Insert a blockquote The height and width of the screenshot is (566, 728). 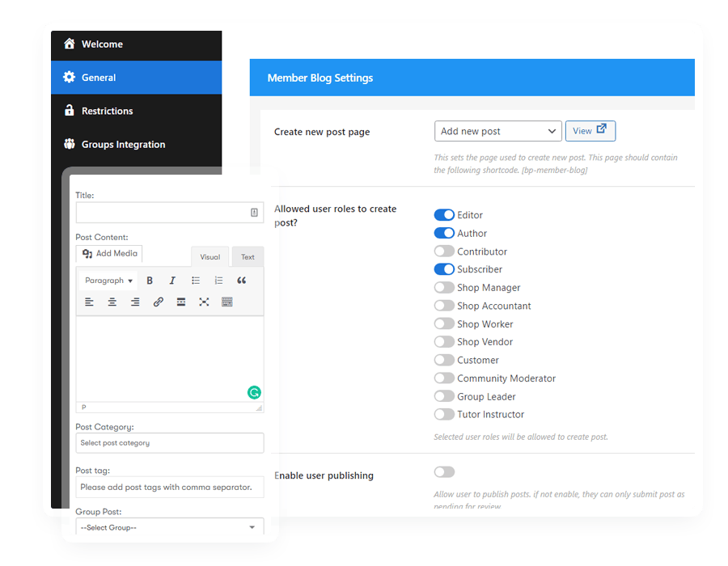pyautogui.click(x=242, y=281)
